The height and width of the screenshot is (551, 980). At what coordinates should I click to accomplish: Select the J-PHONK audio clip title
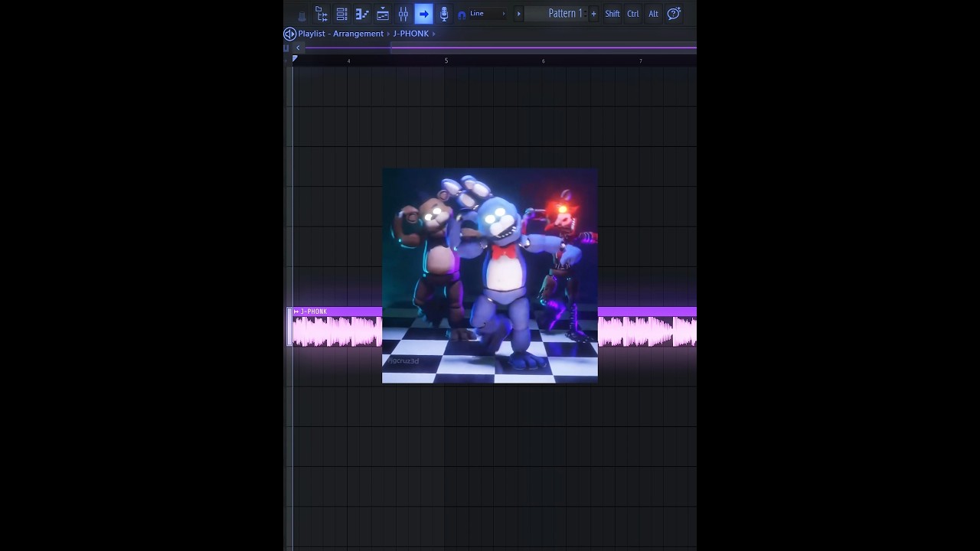[314, 311]
